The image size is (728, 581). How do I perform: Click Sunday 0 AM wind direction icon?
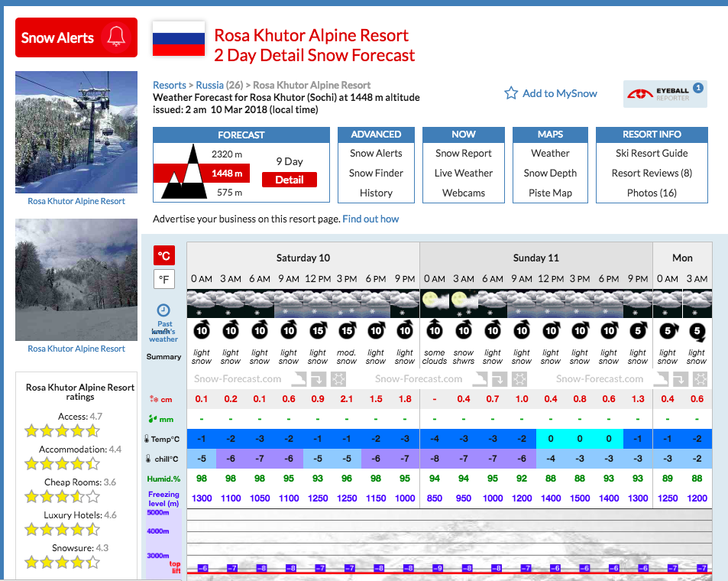click(x=435, y=329)
